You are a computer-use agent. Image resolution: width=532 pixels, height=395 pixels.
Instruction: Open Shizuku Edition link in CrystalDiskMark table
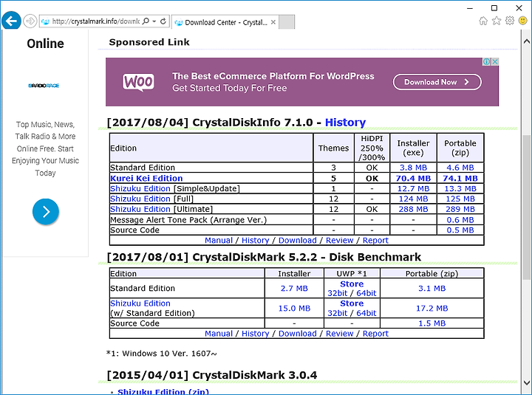pos(140,303)
